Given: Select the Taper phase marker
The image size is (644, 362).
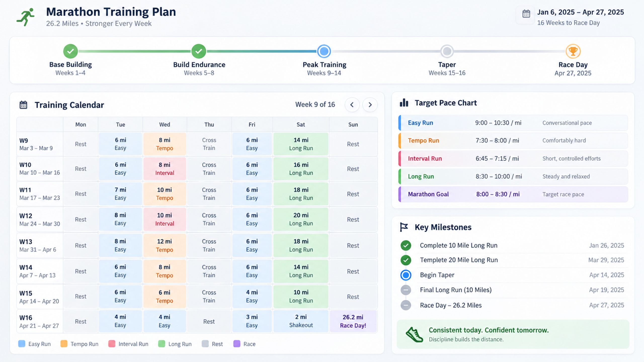Looking at the screenshot, I should tap(447, 51).
